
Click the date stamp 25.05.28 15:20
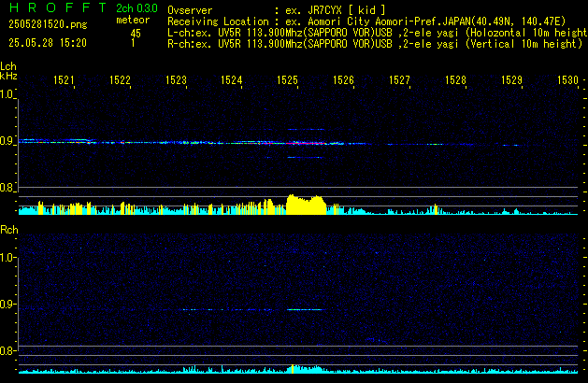coord(48,43)
